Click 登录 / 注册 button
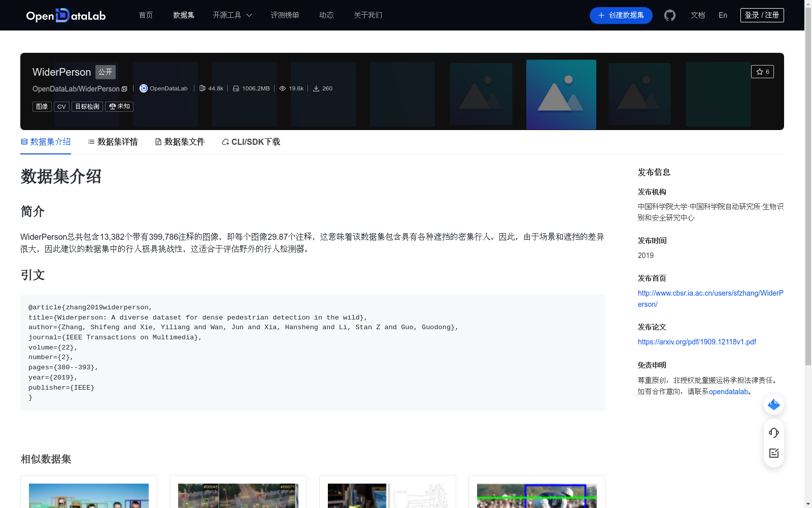This screenshot has width=812, height=508. [x=762, y=15]
